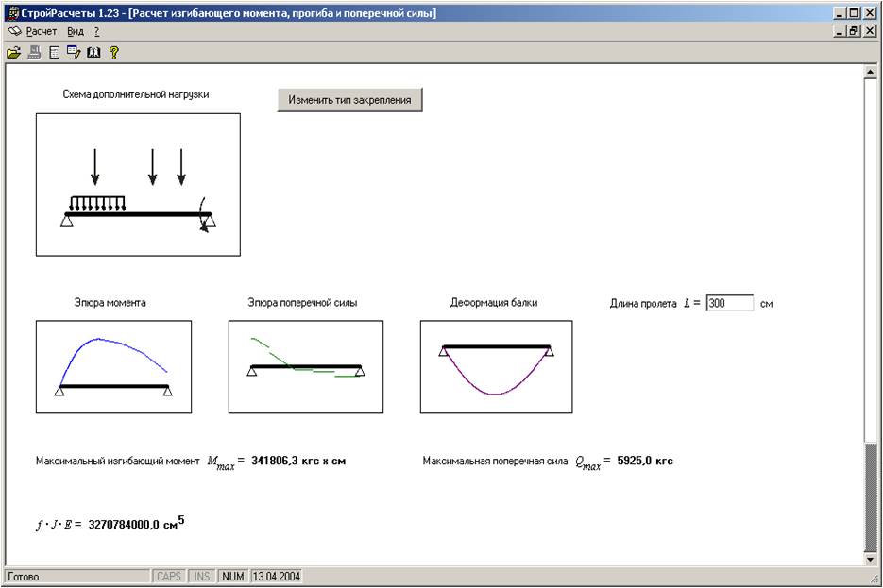The width and height of the screenshot is (883, 588).
Task: Click the Эпюра поперечной силы caption
Action: [x=302, y=303]
